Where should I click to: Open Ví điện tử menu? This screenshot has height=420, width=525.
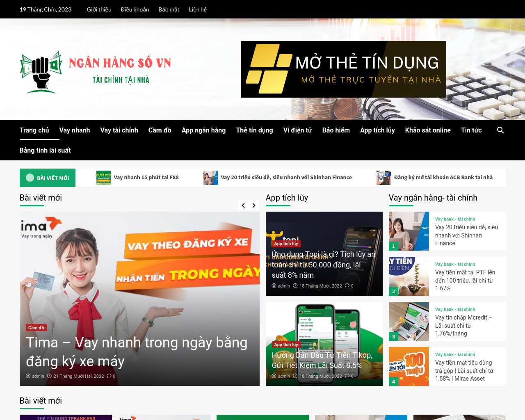(298, 130)
